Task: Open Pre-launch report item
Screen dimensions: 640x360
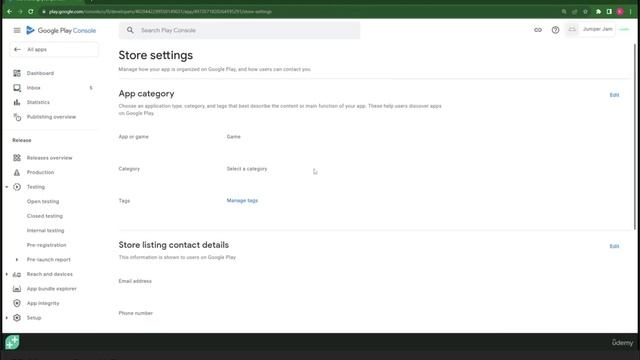Action: (49, 260)
